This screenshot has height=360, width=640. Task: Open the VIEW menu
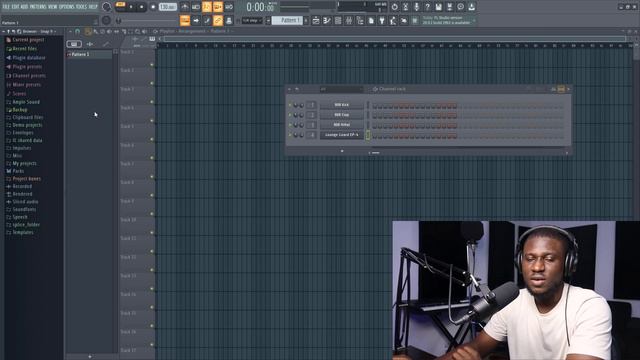53,7
